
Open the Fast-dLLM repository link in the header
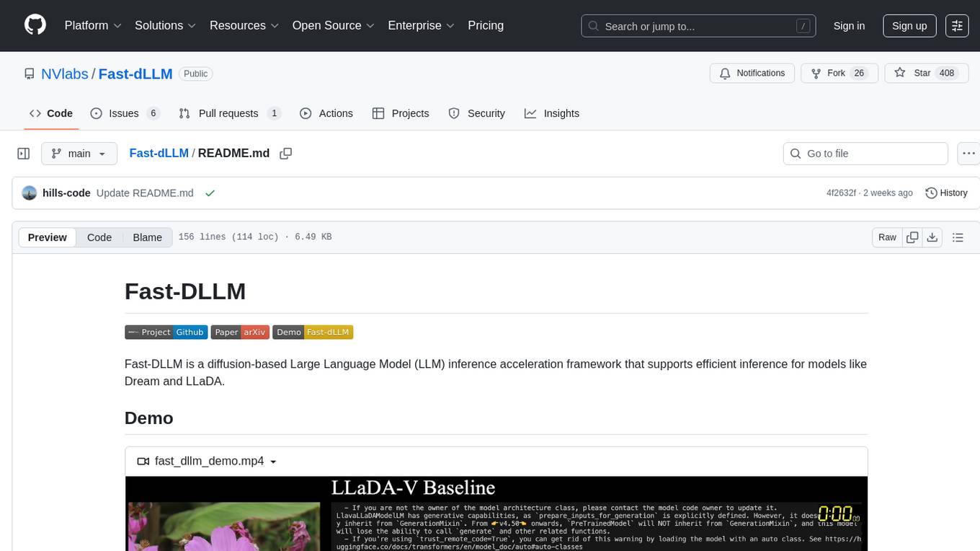[135, 74]
